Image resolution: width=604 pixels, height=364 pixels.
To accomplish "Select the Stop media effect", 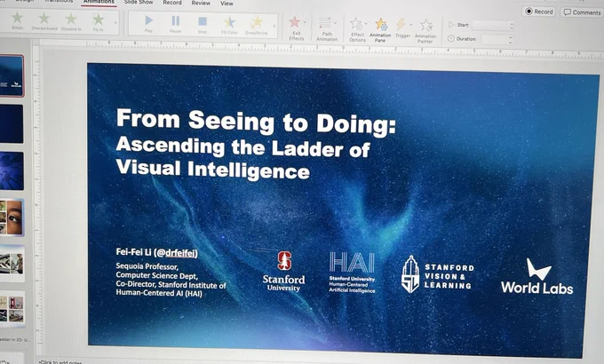I will (203, 24).
